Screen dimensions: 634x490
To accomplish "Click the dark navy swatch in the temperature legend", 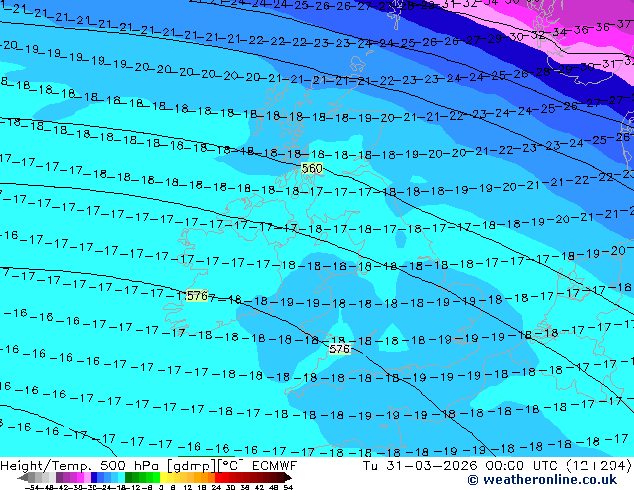I will pos(94,477).
